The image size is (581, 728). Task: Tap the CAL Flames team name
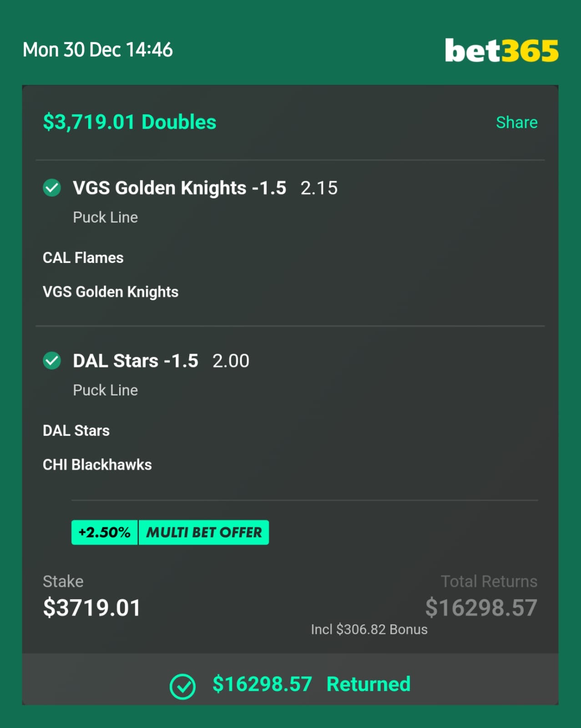tap(83, 258)
